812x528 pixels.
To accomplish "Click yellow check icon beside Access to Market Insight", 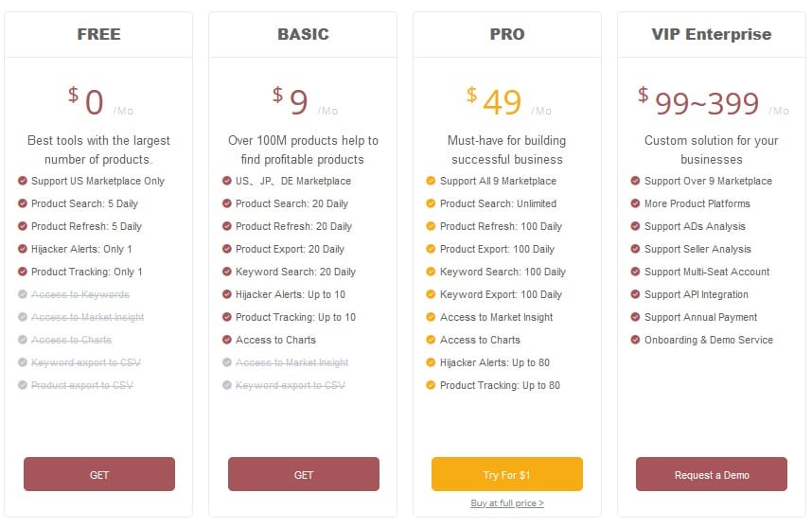I will pos(431,317).
